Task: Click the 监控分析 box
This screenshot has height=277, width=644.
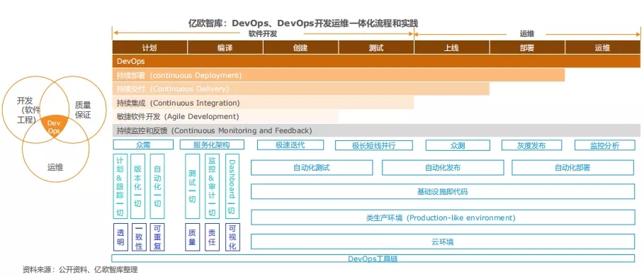Action: click(x=604, y=145)
